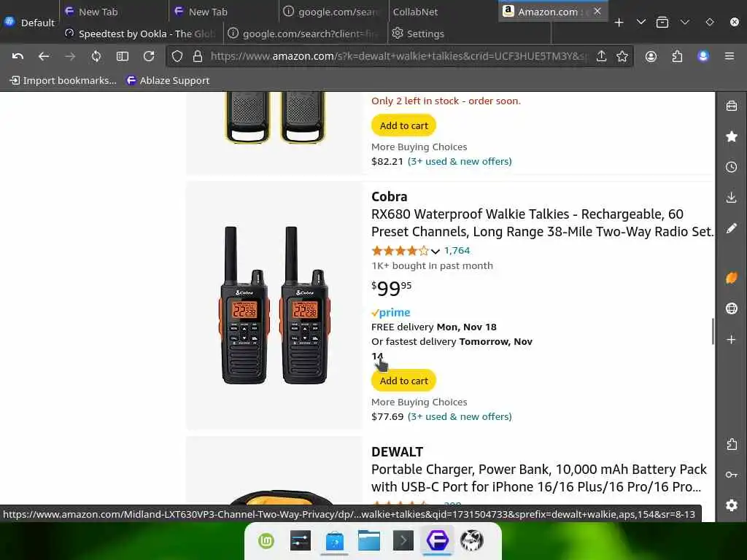Viewport: 747px width, 560px height.
Task: Click the undo closed tab icon
Action: point(18,56)
